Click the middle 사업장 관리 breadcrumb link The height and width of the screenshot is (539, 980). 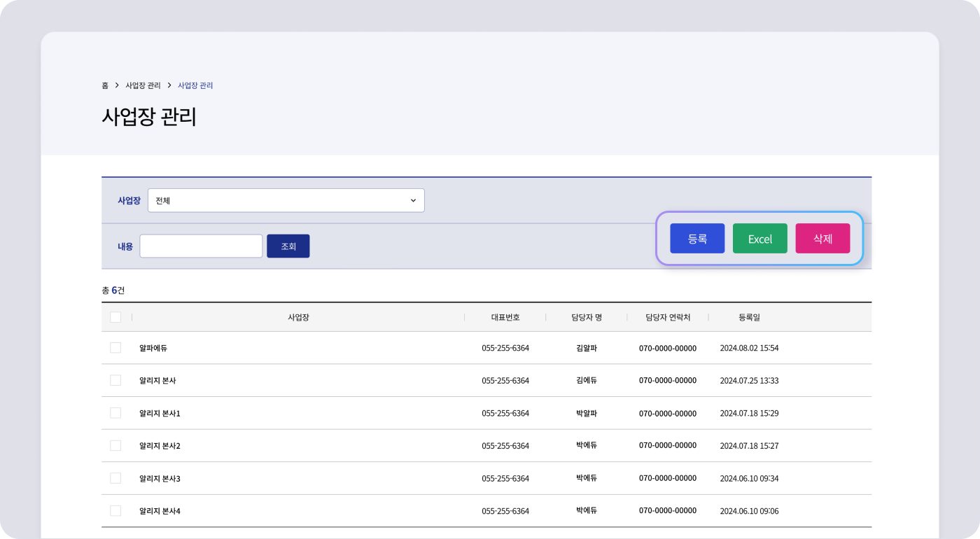coord(143,85)
